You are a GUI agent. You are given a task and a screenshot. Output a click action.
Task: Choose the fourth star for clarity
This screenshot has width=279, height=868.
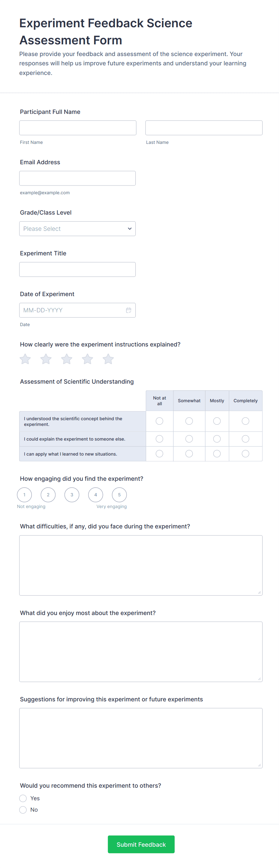pos(87,359)
